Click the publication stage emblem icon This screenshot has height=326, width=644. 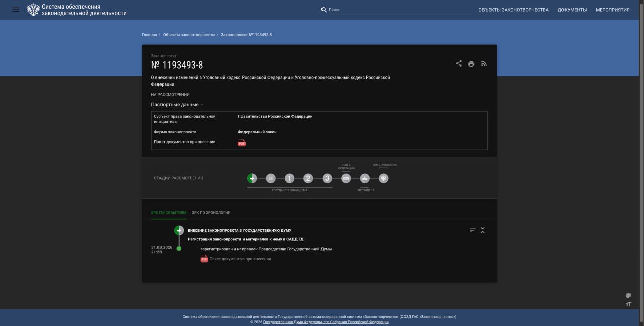coord(383,178)
